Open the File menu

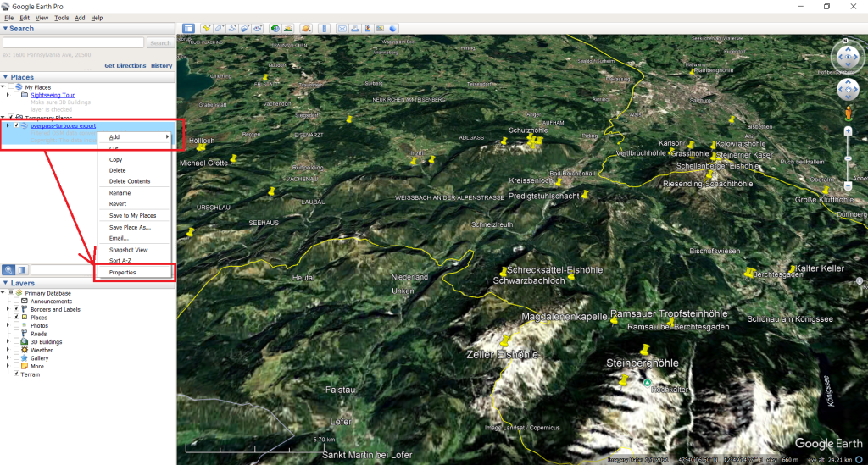click(8, 18)
